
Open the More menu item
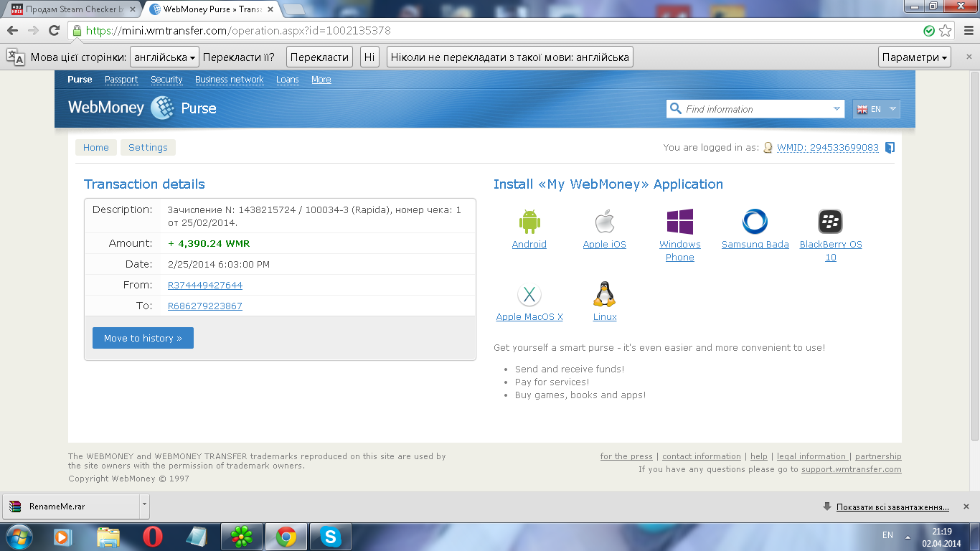(x=321, y=80)
